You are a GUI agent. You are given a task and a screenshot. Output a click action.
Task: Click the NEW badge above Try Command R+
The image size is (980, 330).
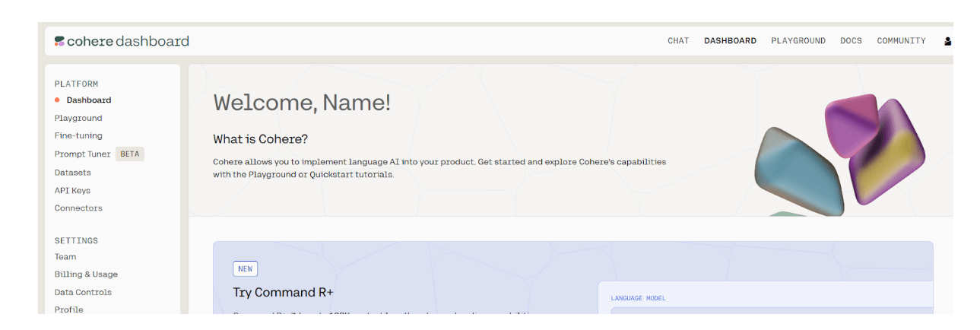point(245,268)
